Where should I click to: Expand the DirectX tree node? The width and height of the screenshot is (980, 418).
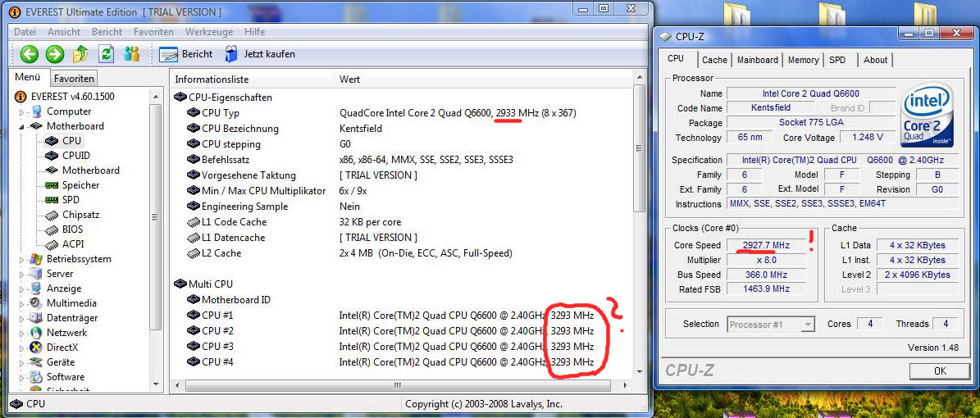[x=22, y=348]
